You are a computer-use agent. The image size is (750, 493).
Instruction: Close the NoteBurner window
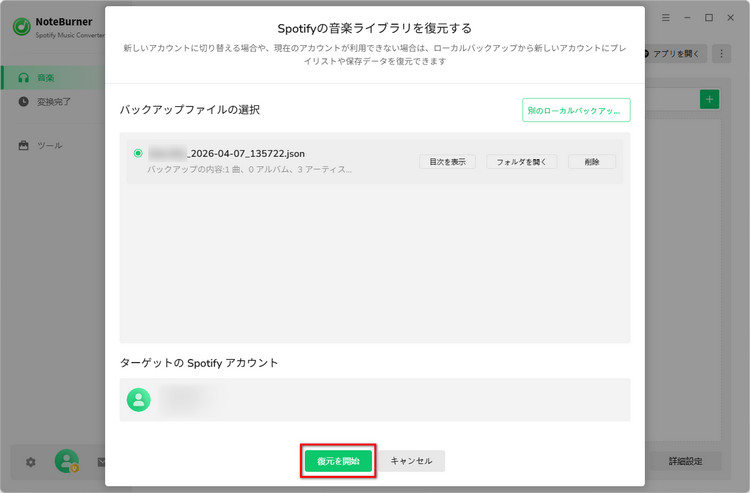coord(730,18)
